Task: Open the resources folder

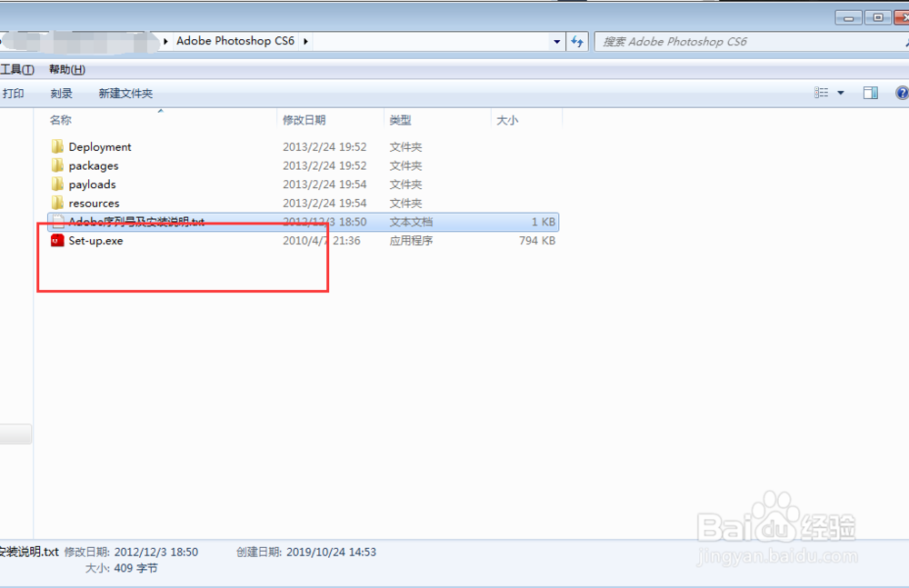Action: click(94, 203)
